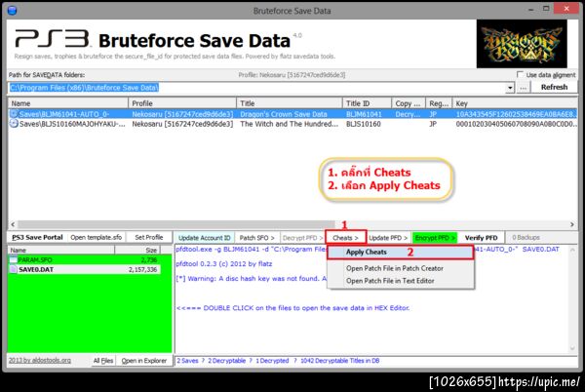Sort by the Name column header

tap(68, 103)
